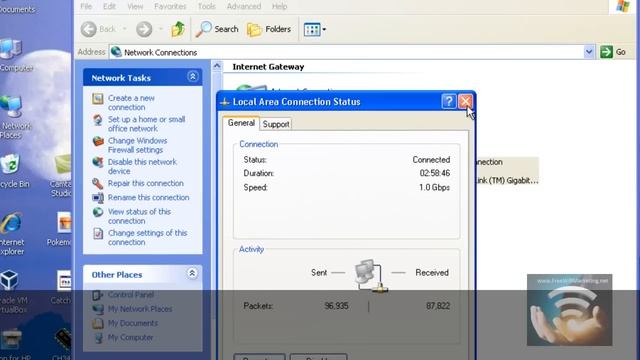Click the Internet Gateway group heading
The image size is (640, 360).
click(268, 67)
